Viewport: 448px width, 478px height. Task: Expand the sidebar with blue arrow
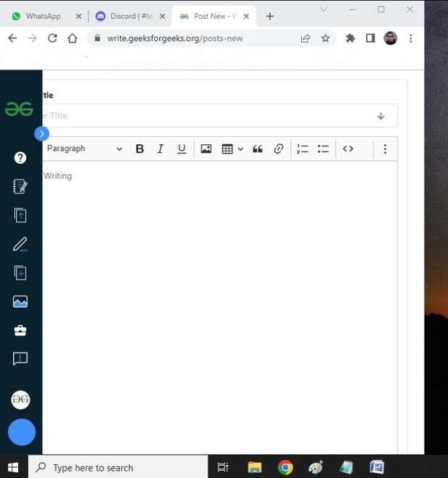pos(42,133)
